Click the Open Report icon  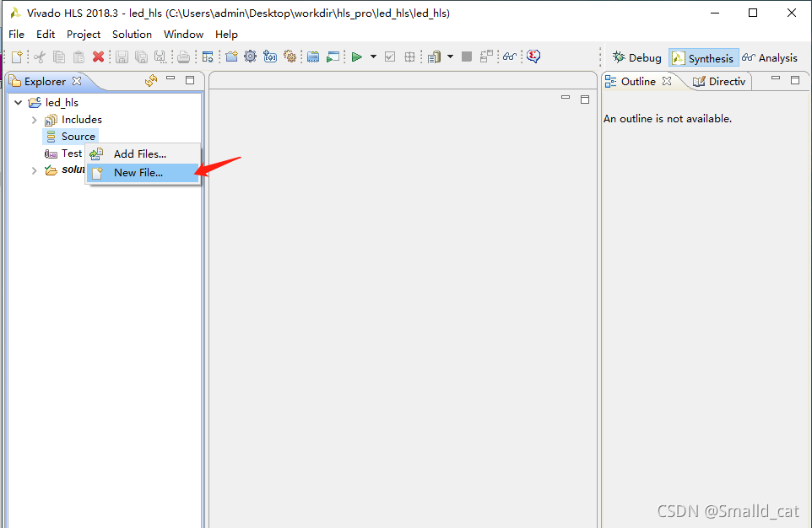click(x=435, y=57)
